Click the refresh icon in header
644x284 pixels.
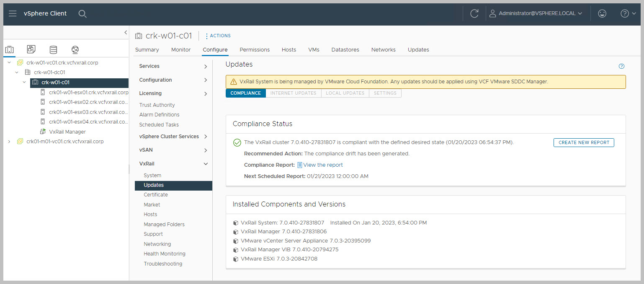click(x=474, y=13)
